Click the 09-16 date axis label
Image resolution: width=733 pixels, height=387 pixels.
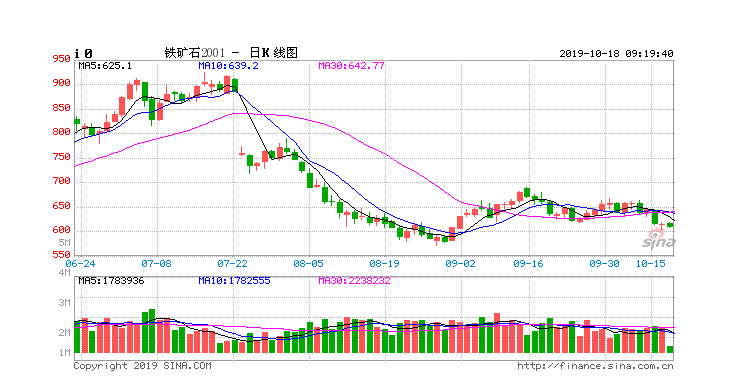coord(528,264)
